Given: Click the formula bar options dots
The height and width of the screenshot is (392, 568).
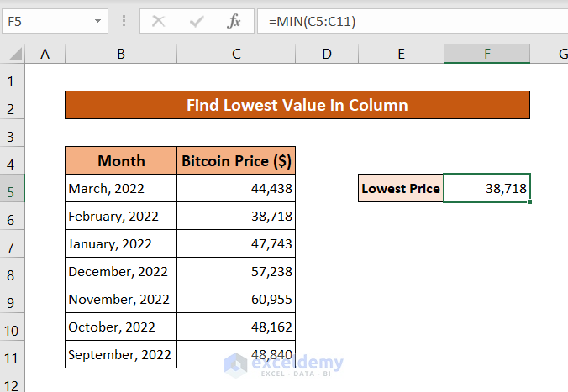Looking at the screenshot, I should click(124, 21).
